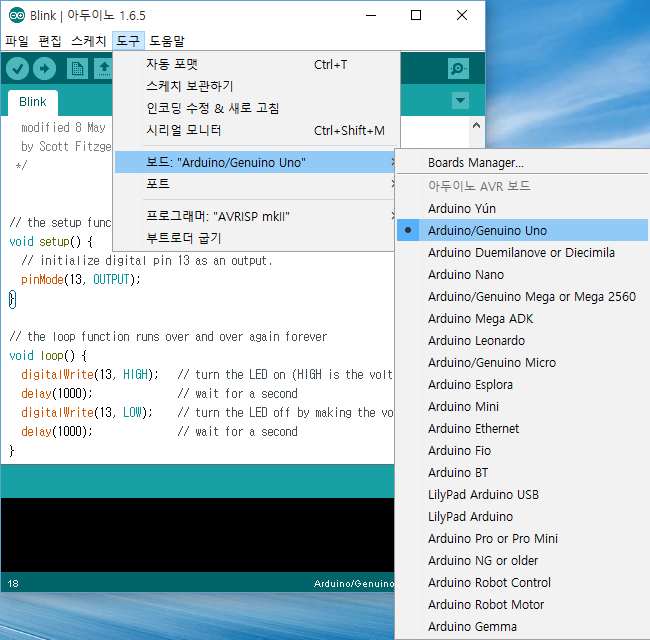Select LilyPad Arduino USB board
The height and width of the screenshot is (640, 650).
(522, 494)
